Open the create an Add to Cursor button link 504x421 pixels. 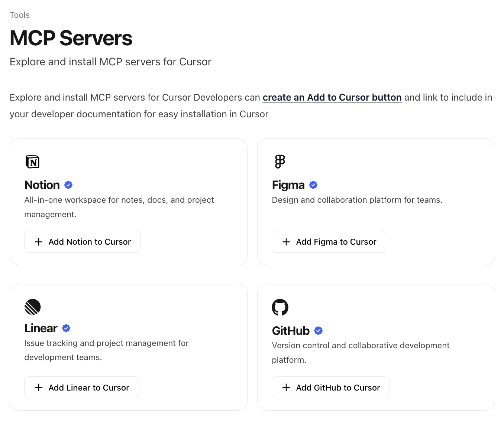coord(332,97)
